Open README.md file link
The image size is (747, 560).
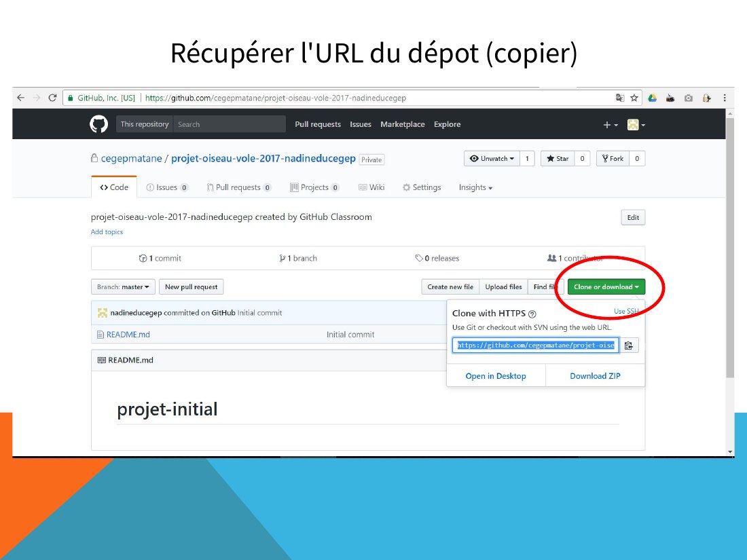(128, 335)
